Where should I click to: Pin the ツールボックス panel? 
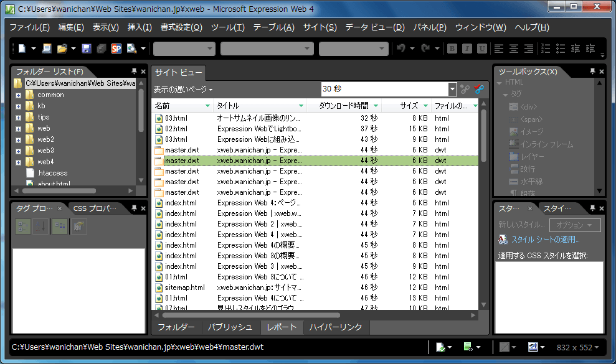592,71
